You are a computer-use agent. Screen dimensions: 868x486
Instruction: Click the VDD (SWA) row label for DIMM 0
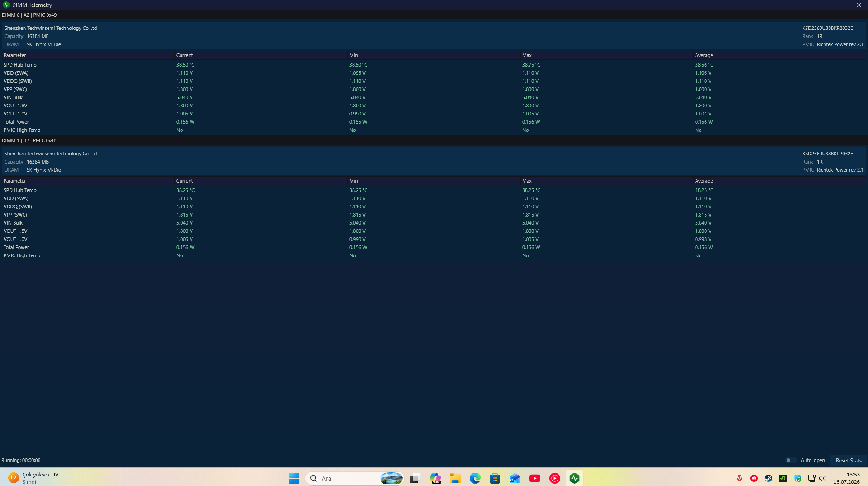16,73
